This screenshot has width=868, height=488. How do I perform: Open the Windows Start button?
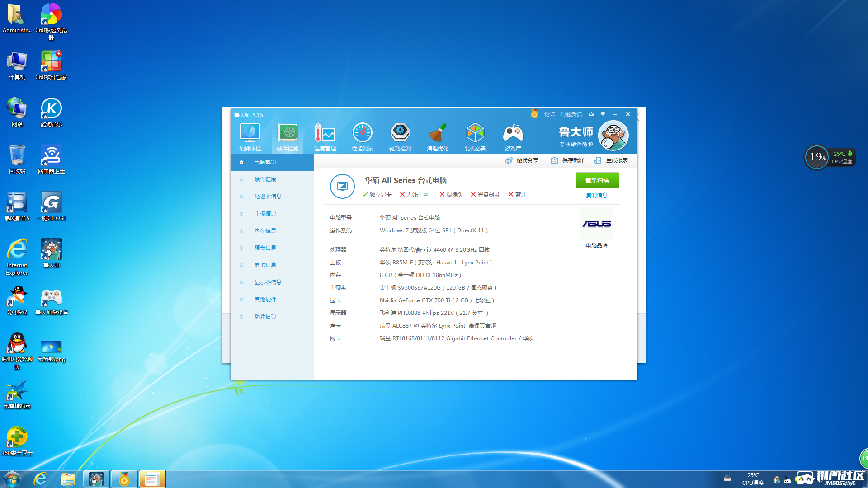[x=12, y=479]
